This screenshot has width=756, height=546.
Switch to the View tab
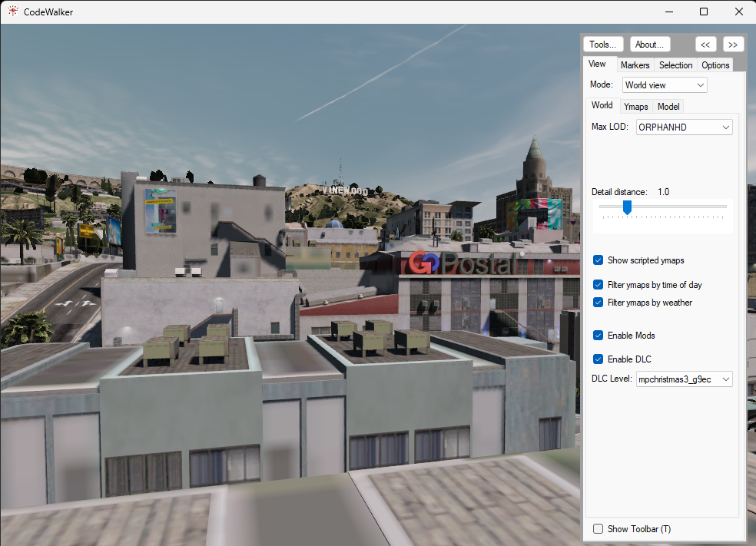(597, 64)
